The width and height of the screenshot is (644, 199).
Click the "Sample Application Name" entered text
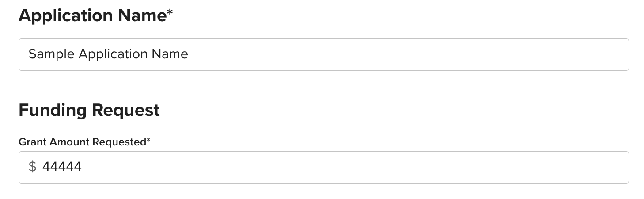coord(108,54)
